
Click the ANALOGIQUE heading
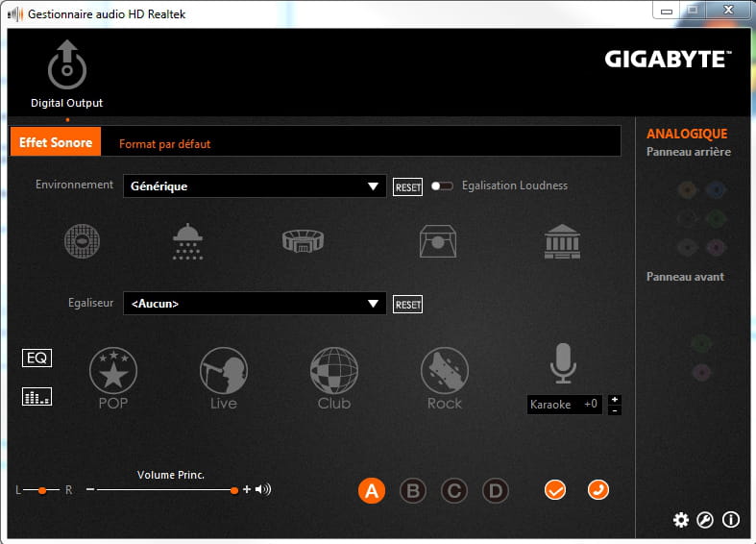(x=687, y=134)
